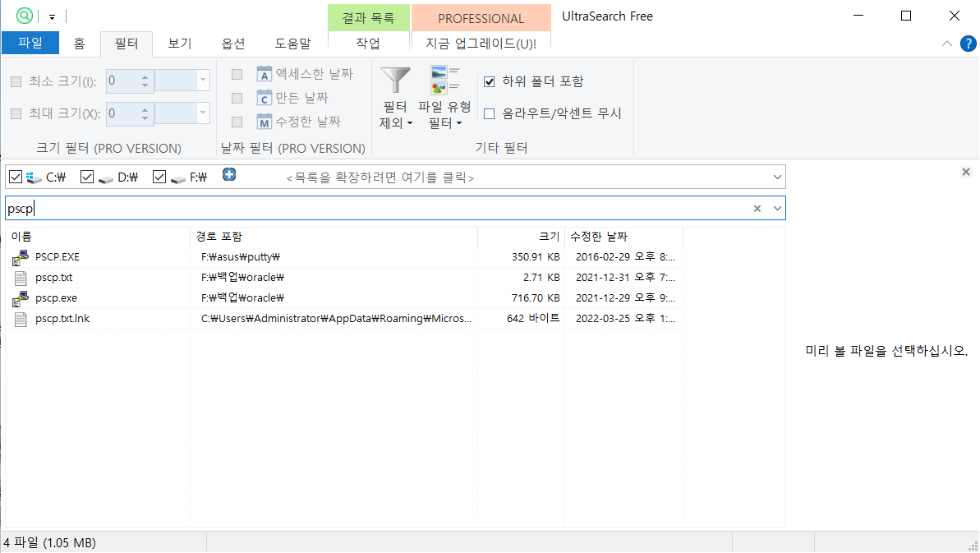Click 지금 업그레이드(U)! tab
Image resolution: width=980 pixels, height=553 pixels.
tap(481, 43)
